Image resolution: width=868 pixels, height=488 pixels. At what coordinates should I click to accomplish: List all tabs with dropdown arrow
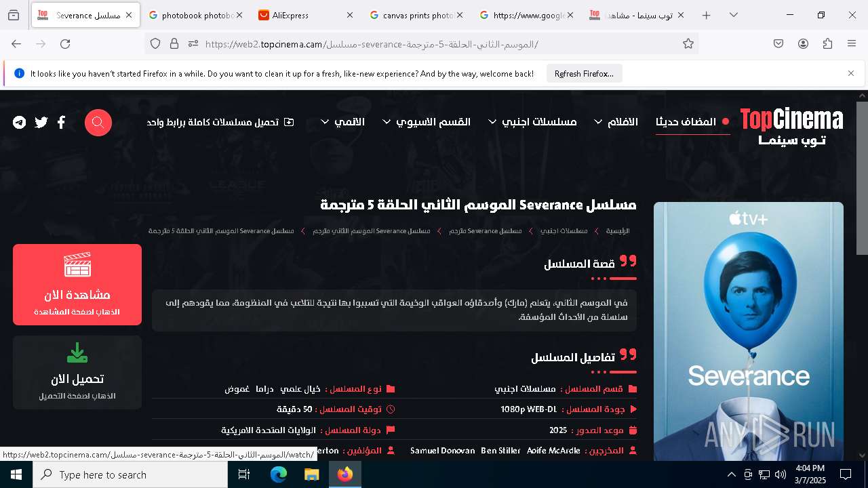734,15
